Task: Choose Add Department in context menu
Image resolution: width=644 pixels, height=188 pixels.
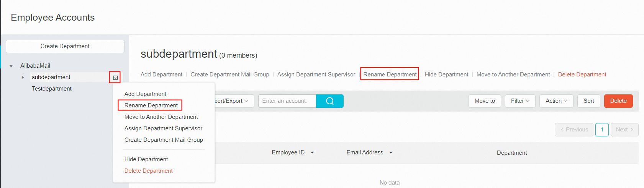Action: 145,94
